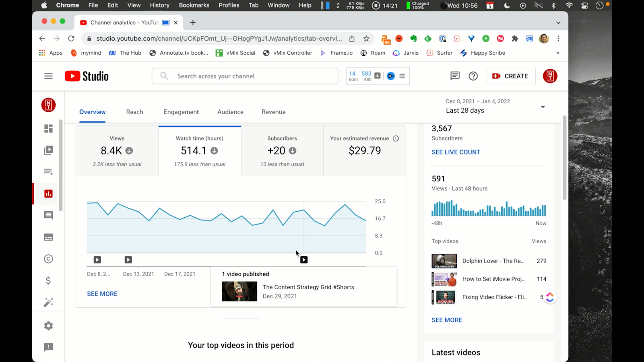The width and height of the screenshot is (644, 362).
Task: Select the Your estimated revenue card
Action: point(365,151)
